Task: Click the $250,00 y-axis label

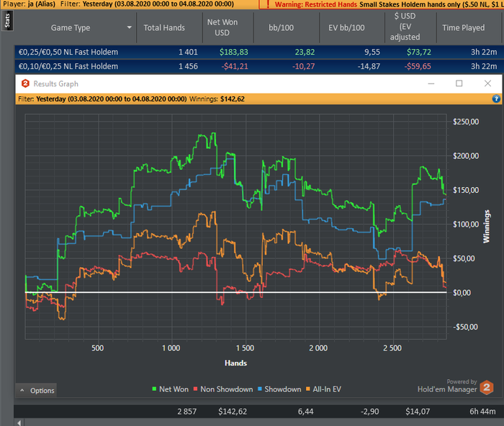Action: tap(466, 122)
